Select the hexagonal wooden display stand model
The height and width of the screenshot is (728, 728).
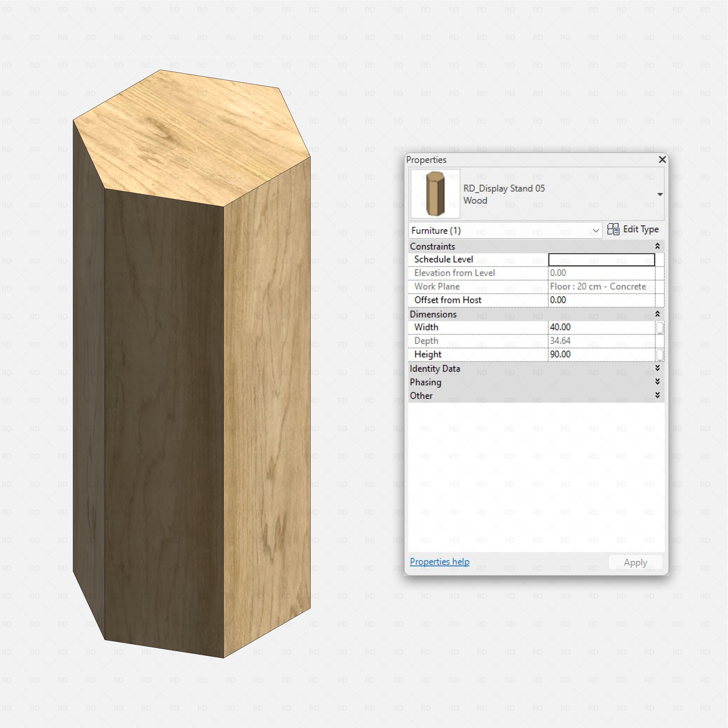click(191, 364)
